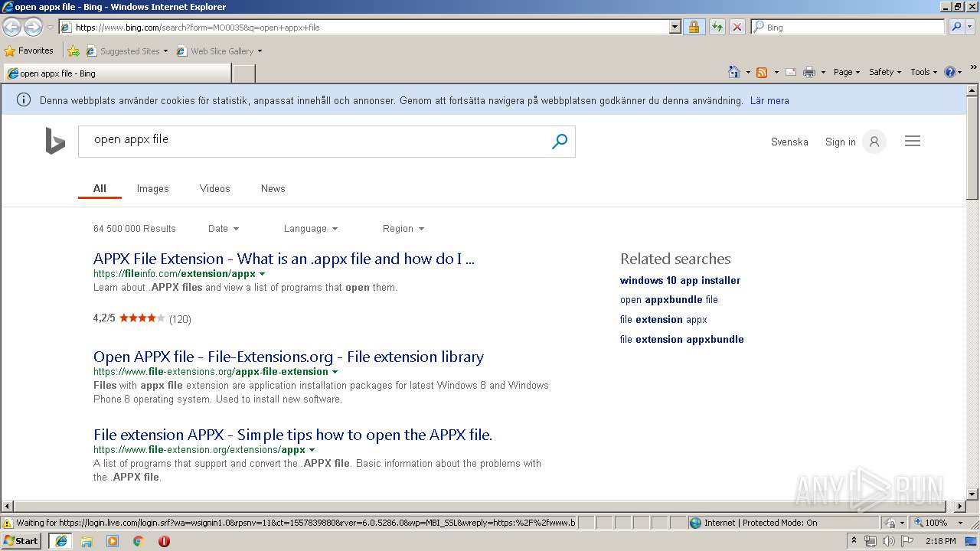Click the RSS feeds icon

tap(762, 72)
